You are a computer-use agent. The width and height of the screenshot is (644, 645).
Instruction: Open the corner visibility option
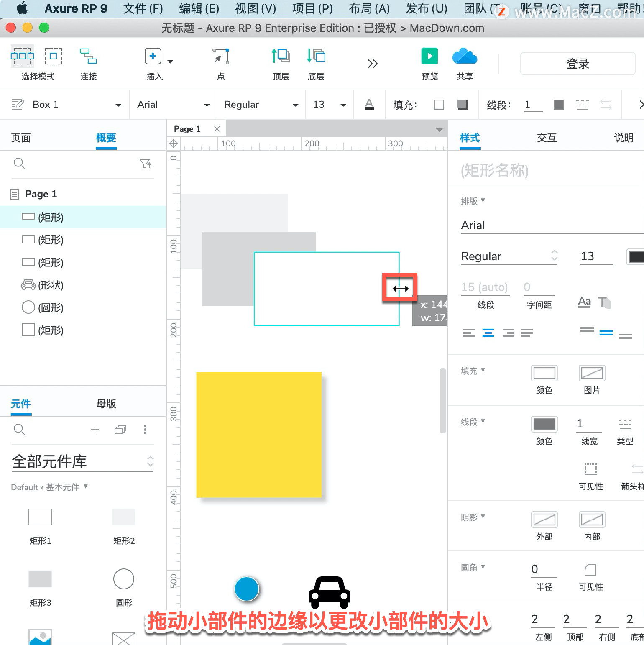pos(590,570)
